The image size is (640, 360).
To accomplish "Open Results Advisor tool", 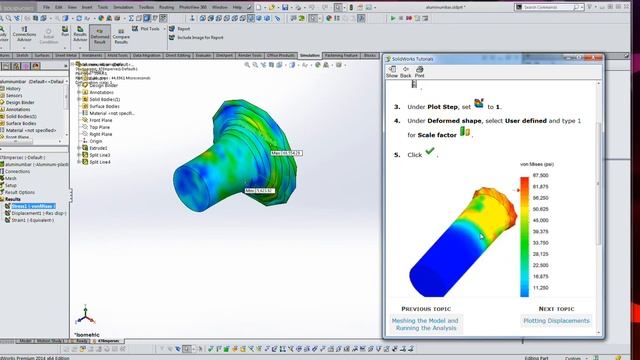I will [x=80, y=34].
